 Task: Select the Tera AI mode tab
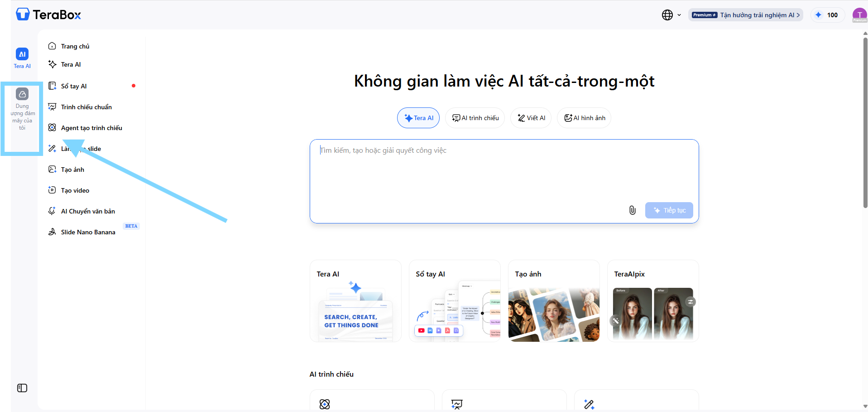click(418, 118)
